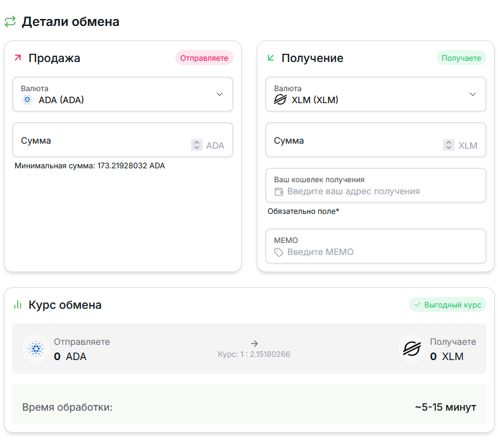Click the XLM logo in receive currency field
The width and height of the screenshot is (498, 448).
280,100
